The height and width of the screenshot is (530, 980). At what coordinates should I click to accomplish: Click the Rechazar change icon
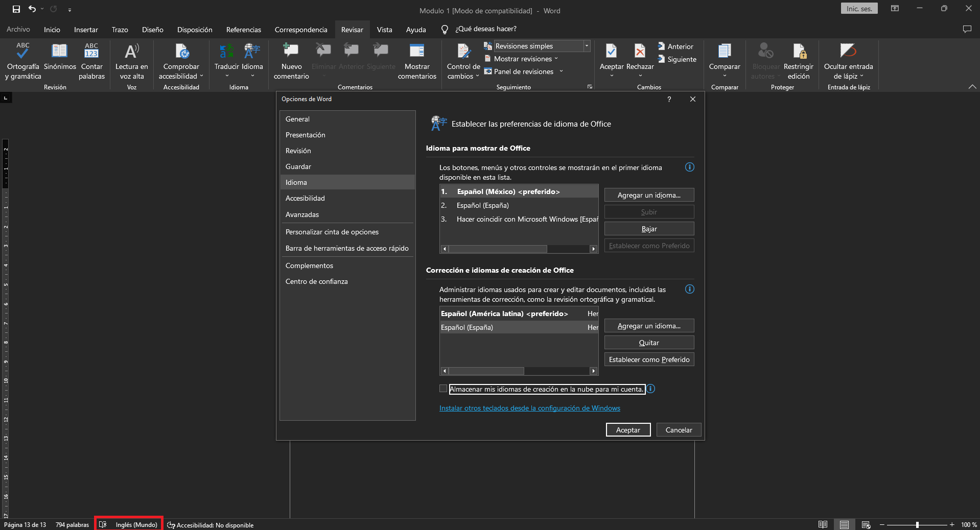(x=640, y=60)
